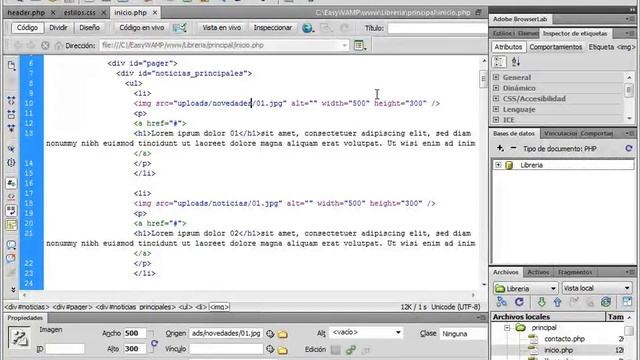Browse for source file folder icon next to Origen
Viewport: 640px width, 360px height.
[x=282, y=334]
